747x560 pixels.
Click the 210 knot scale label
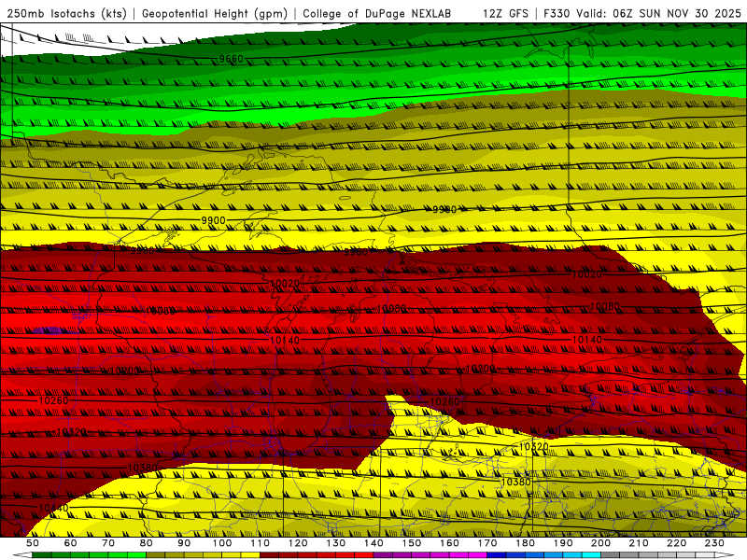tap(639, 543)
